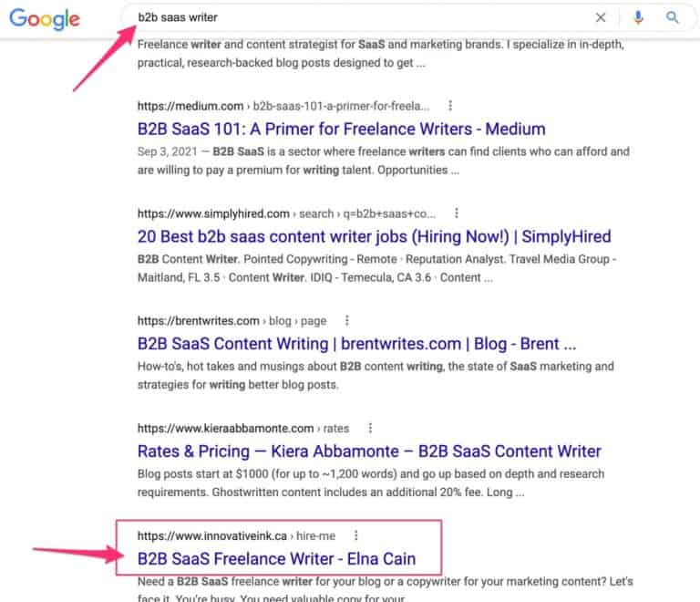Open the "B2B SaaS Freelance Writer - Elna Cain" link

[x=276, y=558]
